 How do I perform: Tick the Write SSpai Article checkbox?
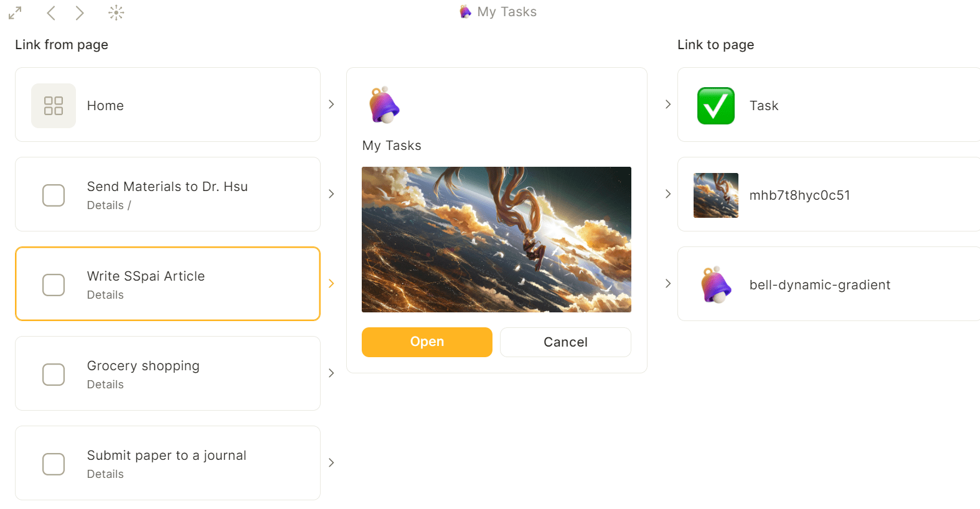[x=54, y=285]
